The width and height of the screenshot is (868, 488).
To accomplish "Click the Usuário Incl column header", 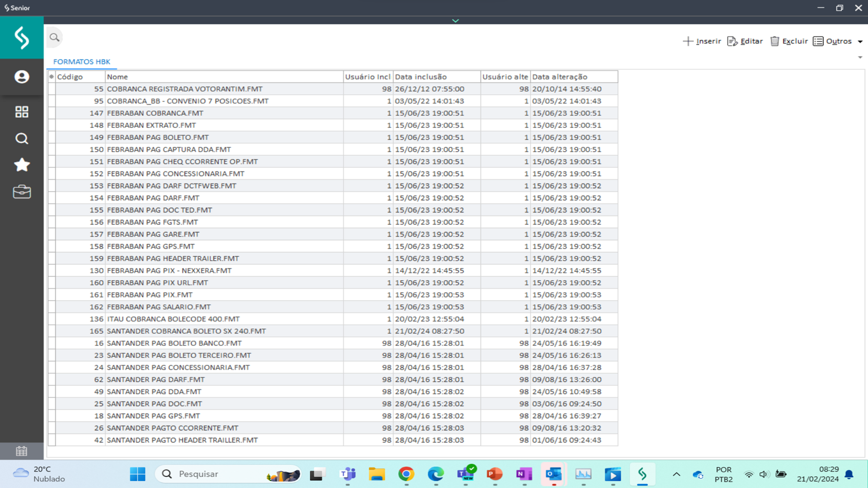I will tap(368, 77).
